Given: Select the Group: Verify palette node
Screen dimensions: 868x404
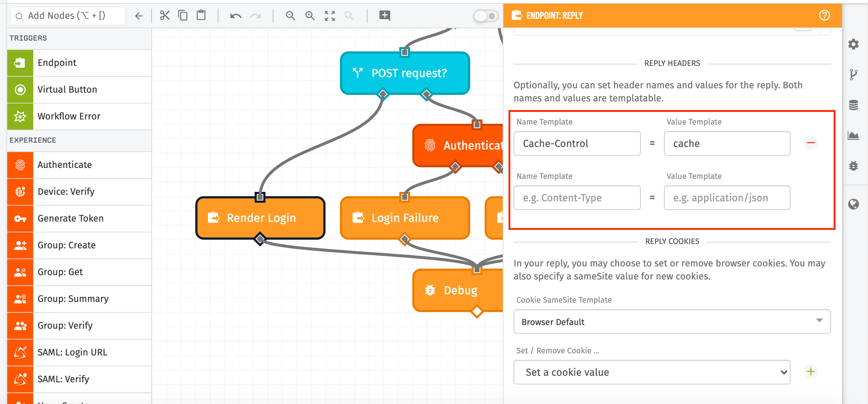Looking at the screenshot, I should pos(79,325).
